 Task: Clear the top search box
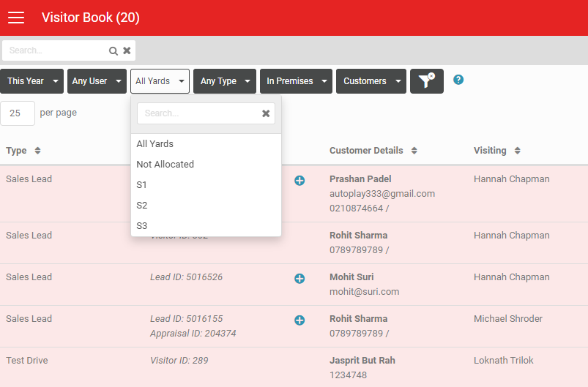tap(127, 50)
